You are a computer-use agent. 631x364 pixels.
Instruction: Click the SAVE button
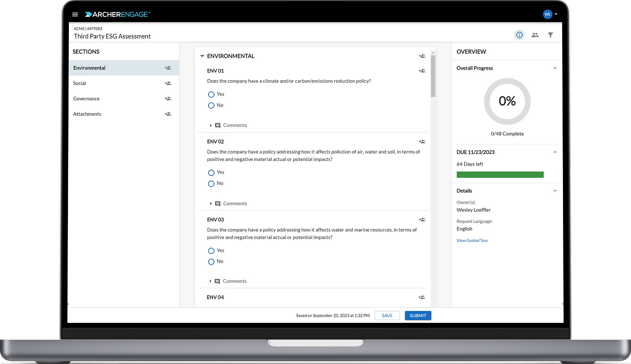387,315
